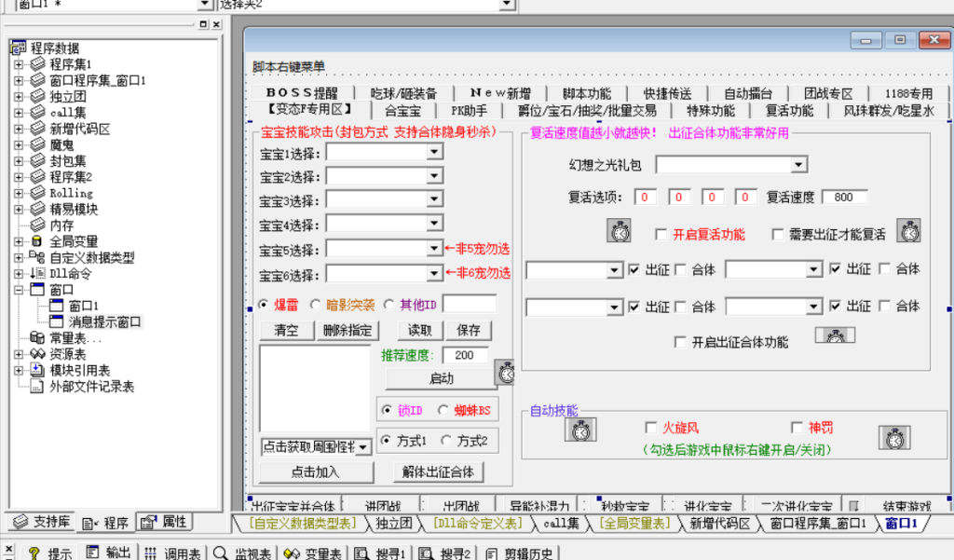Screen dimensions: 954x560
Task: Open the 合宝宝 tab
Action: (402, 111)
